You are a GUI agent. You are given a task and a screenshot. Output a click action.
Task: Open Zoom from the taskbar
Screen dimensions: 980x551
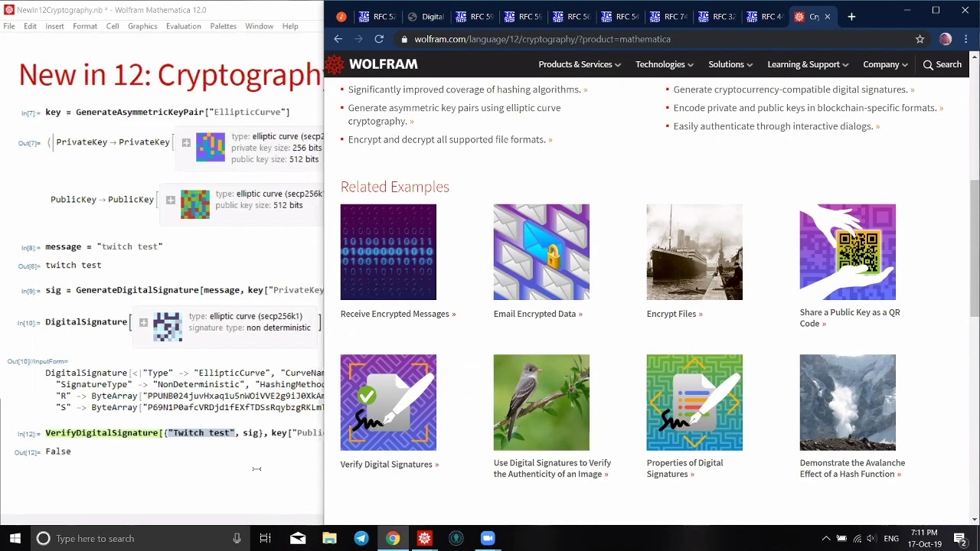click(488, 539)
